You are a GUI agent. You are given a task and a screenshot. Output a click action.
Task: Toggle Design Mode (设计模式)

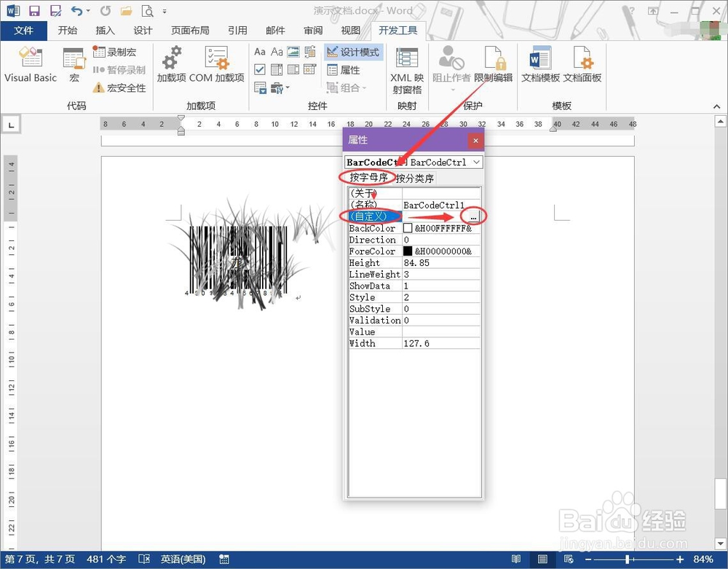click(x=353, y=52)
